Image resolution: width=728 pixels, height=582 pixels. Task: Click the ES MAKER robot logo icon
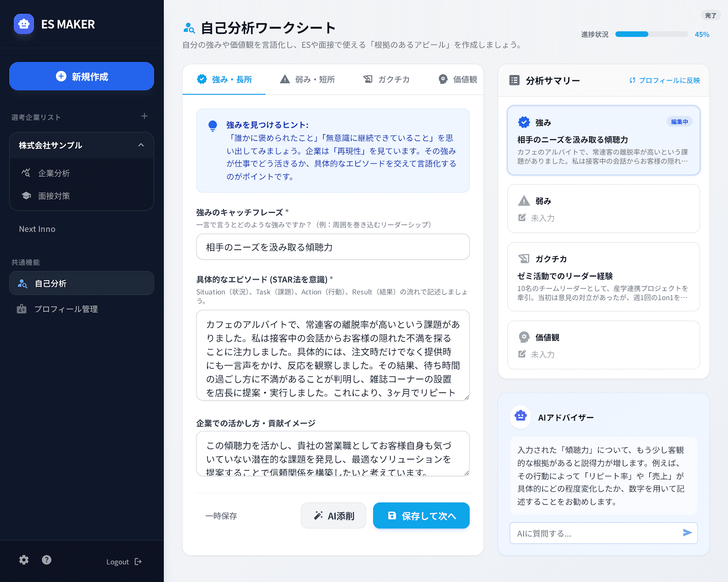coord(24,24)
